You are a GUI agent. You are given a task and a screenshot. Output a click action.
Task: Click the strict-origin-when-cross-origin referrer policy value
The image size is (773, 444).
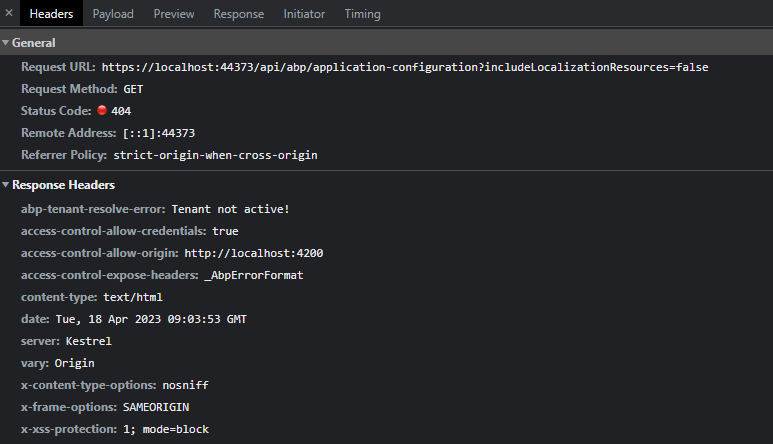(x=216, y=155)
